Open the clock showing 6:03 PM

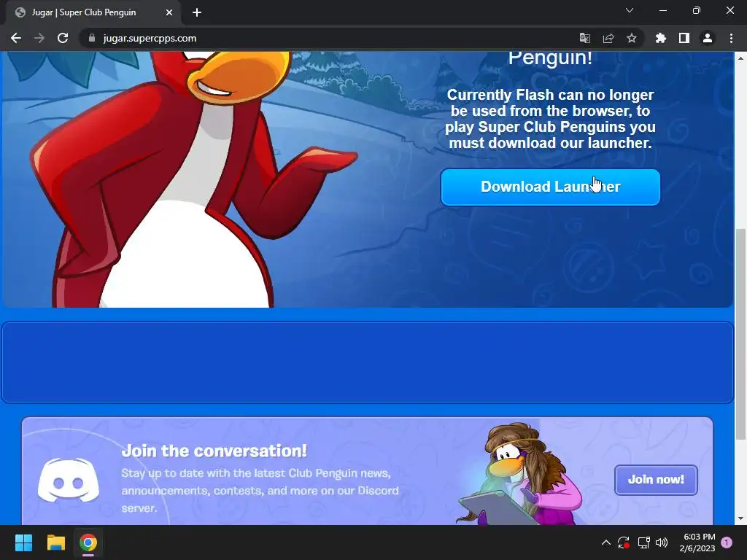697,542
